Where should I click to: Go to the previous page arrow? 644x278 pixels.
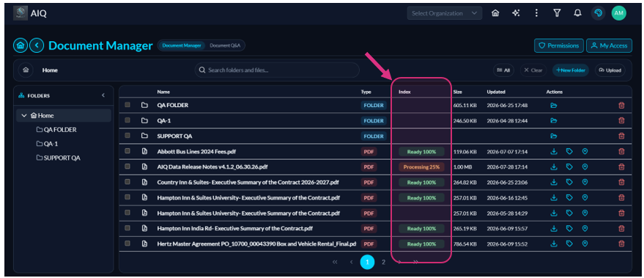(351, 262)
